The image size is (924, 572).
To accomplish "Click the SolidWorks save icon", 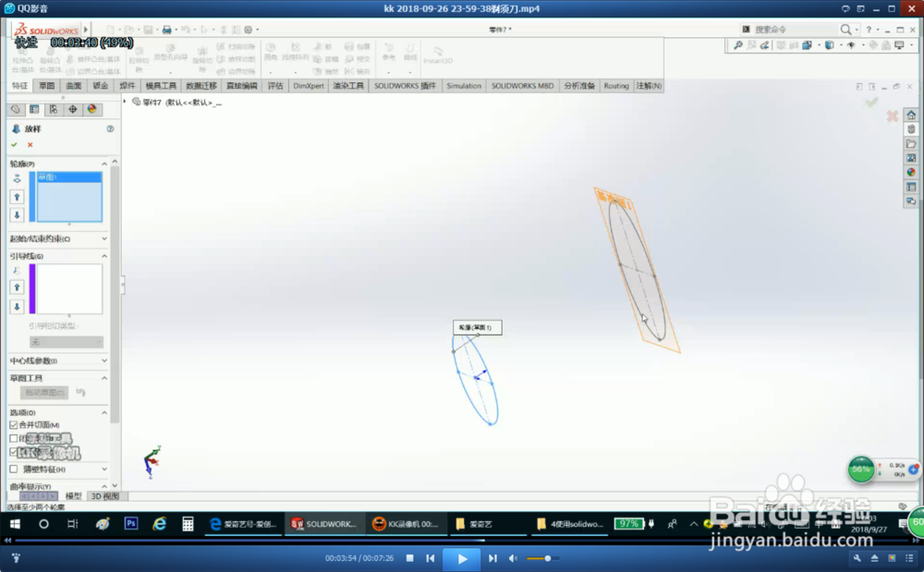I will pos(149,30).
